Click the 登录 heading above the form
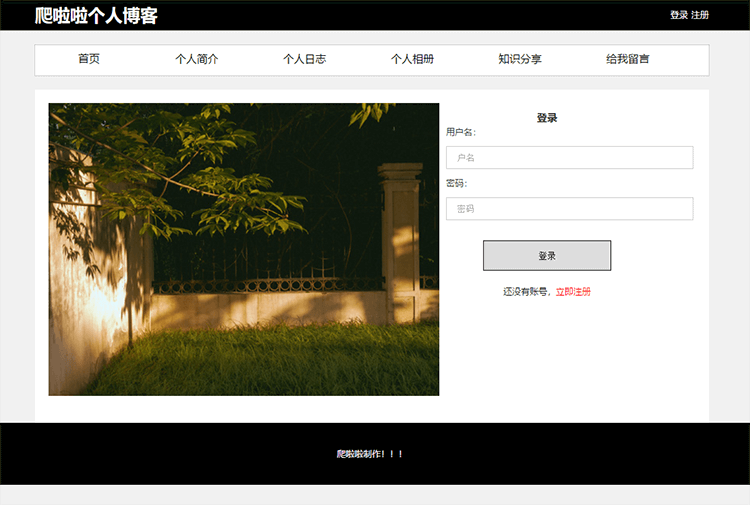 (x=547, y=118)
